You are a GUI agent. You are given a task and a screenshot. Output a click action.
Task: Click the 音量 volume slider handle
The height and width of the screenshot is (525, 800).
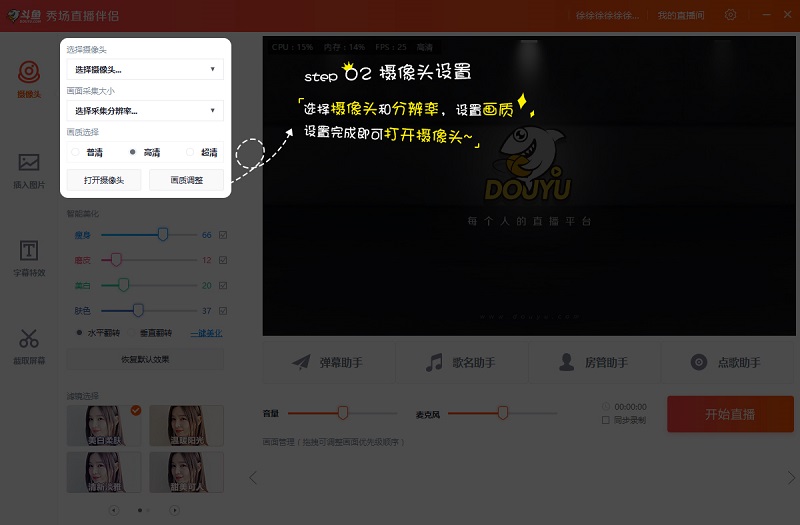point(343,412)
